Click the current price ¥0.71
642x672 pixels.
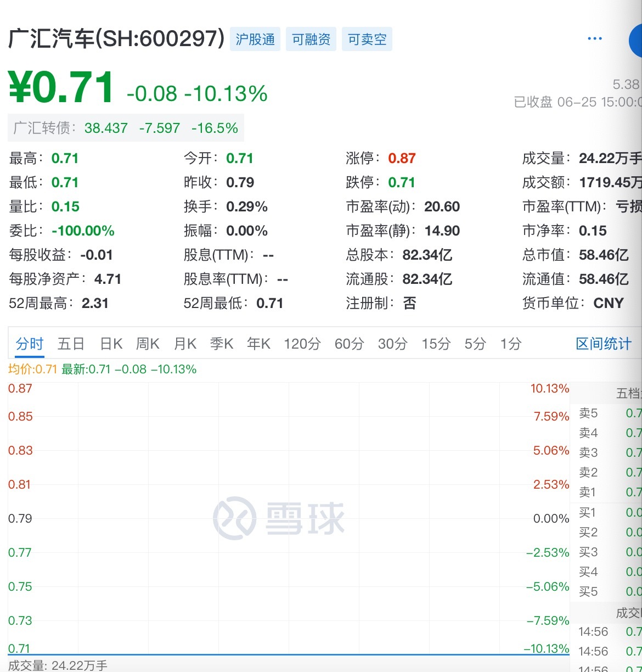pyautogui.click(x=61, y=88)
